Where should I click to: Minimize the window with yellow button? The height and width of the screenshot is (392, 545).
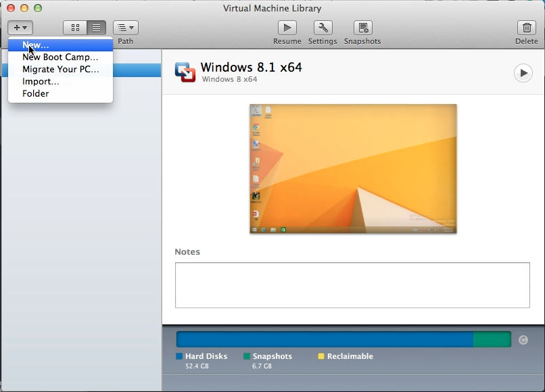pos(24,8)
